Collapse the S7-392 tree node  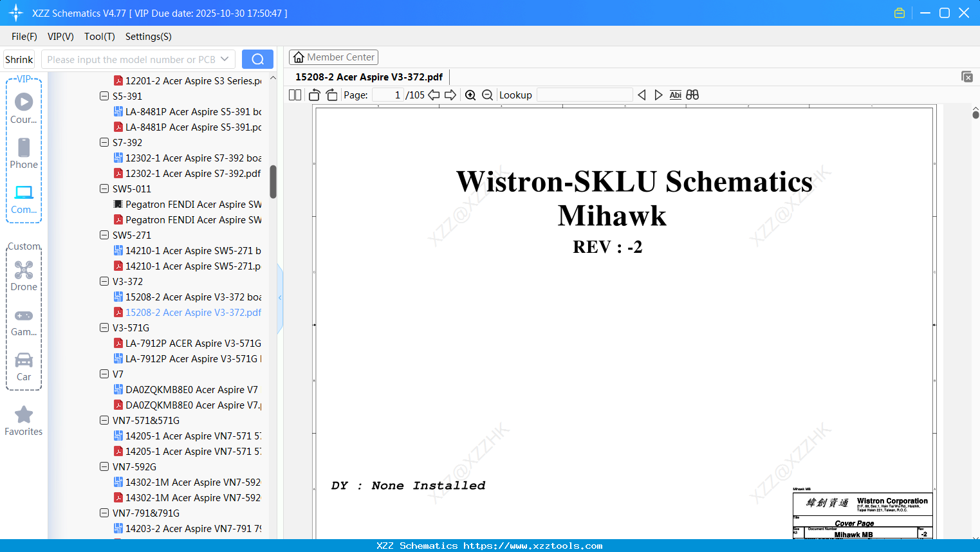[104, 142]
